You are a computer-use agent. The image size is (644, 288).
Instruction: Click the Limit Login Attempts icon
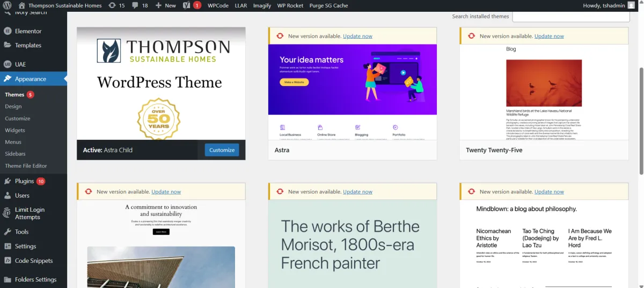tap(8, 213)
